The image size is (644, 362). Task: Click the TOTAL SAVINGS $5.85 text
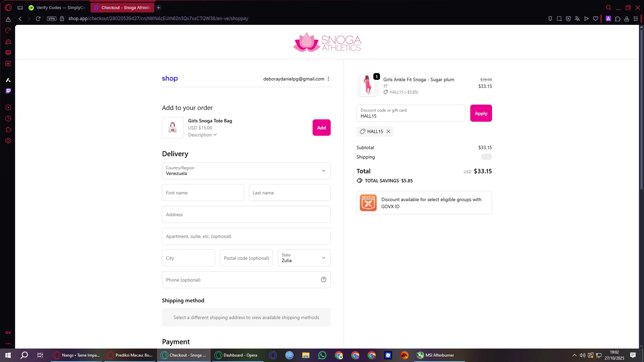coord(389,181)
